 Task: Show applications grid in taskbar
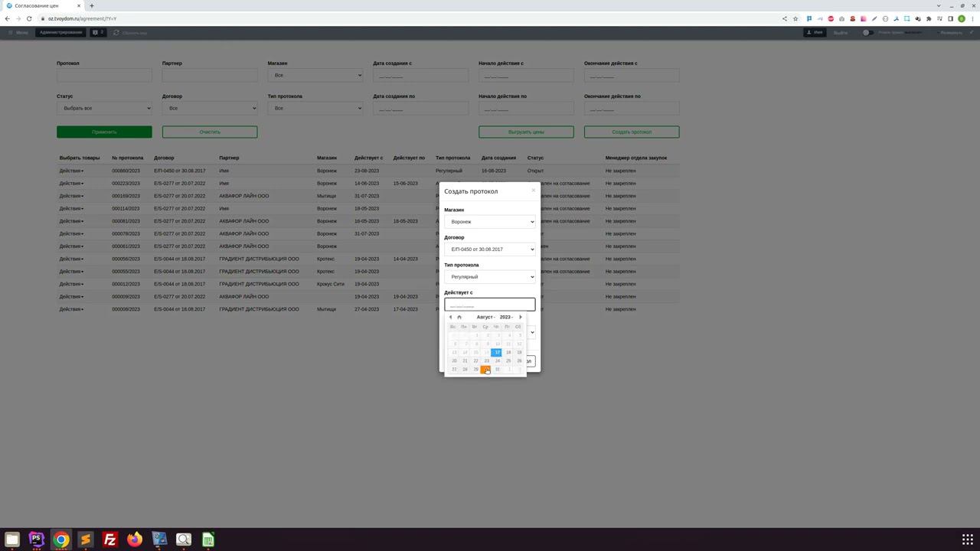point(968,540)
